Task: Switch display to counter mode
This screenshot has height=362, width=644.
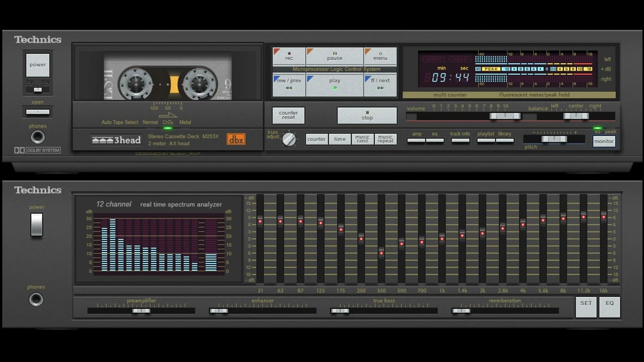Action: [x=316, y=139]
